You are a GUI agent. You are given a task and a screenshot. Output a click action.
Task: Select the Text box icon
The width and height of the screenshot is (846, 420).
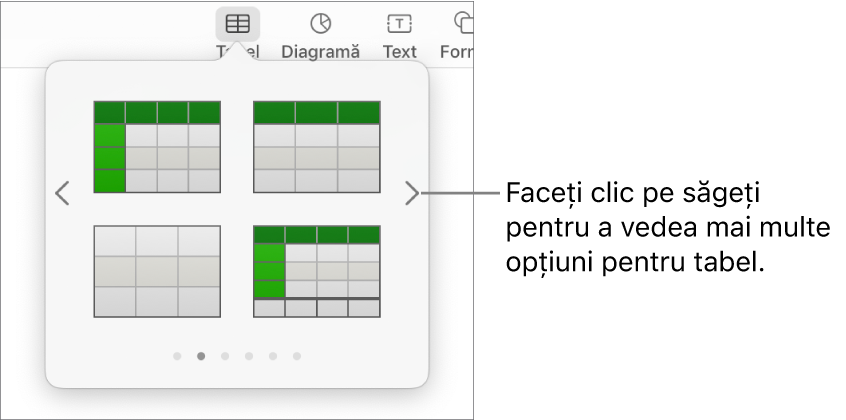click(x=399, y=24)
